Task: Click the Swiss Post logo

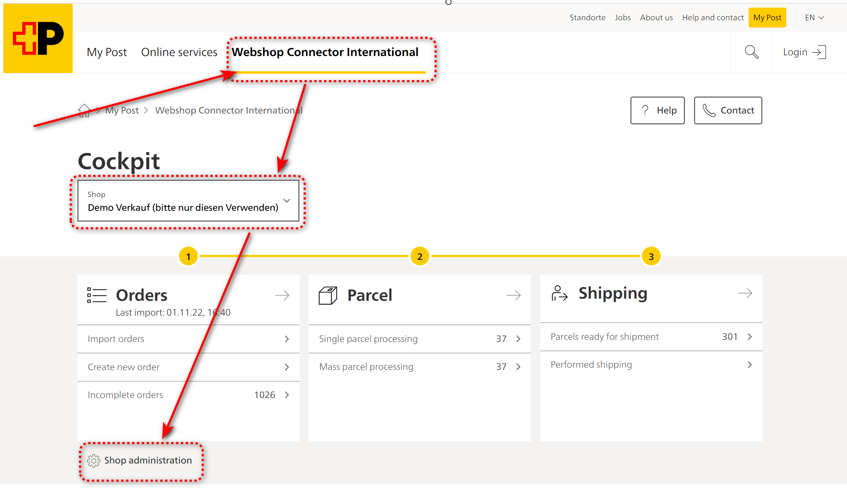Action: (38, 38)
